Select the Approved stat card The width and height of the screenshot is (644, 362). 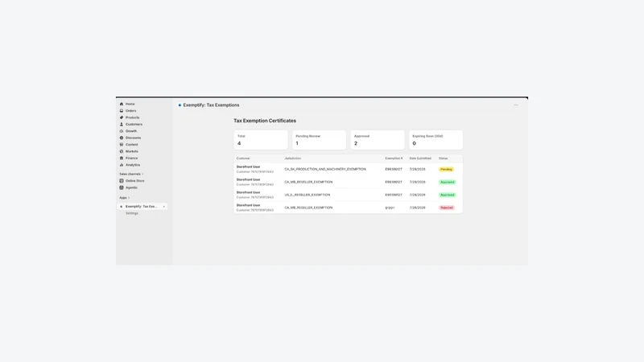tap(378, 140)
